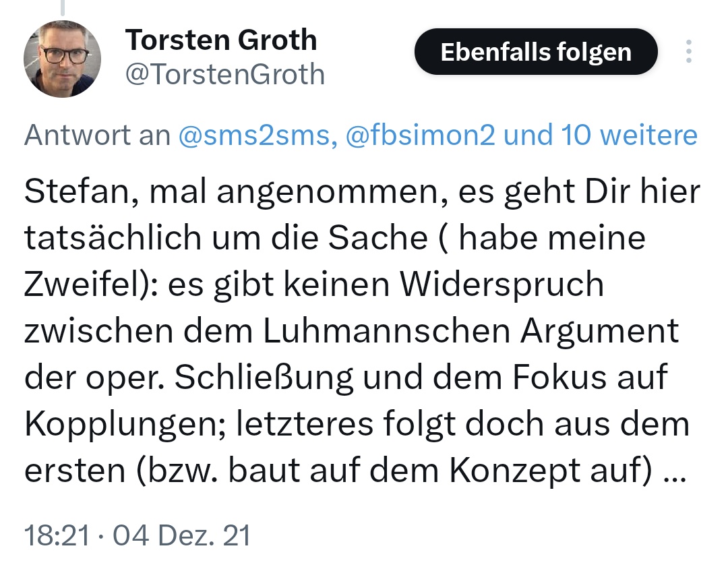Open Torsten Groth's profile picture
The width and height of the screenshot is (728, 567).
[x=62, y=59]
